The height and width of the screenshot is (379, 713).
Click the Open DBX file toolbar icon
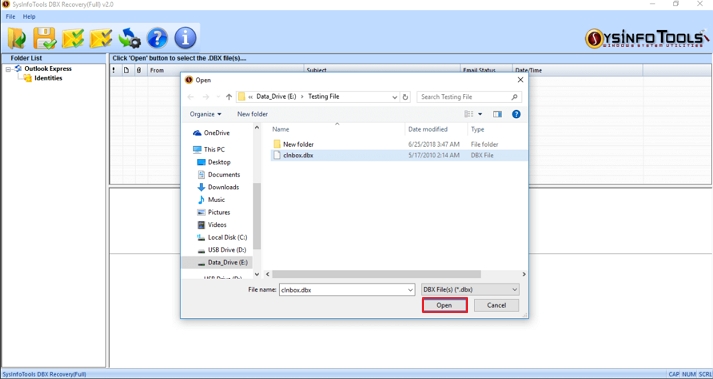tap(17, 38)
